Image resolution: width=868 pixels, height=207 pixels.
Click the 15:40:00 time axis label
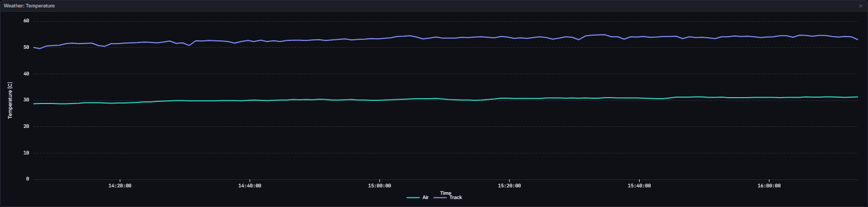click(639, 186)
